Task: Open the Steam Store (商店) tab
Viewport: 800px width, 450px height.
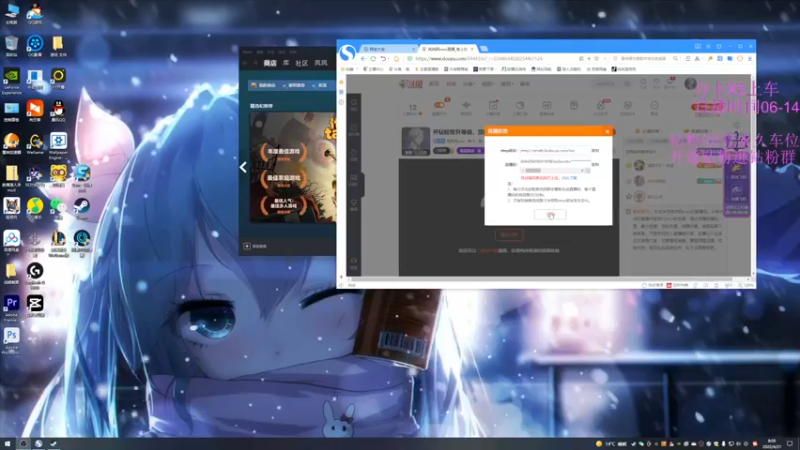Action: 270,63
